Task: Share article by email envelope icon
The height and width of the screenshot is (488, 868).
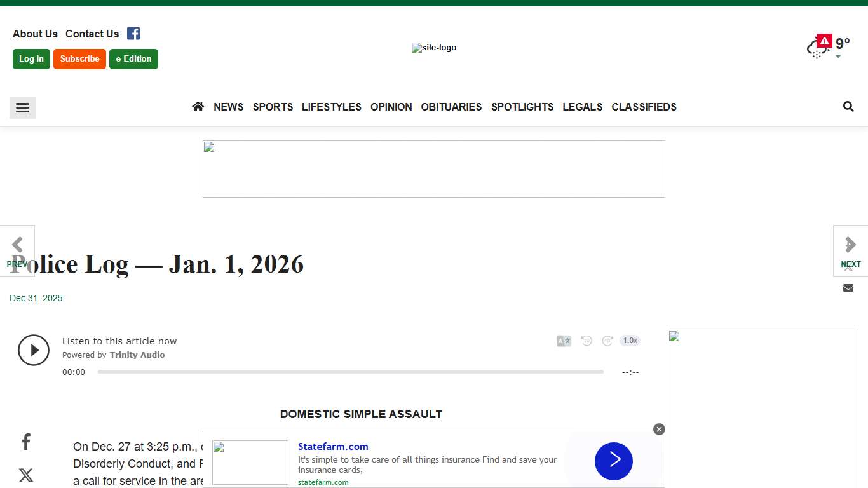Action: point(848,288)
